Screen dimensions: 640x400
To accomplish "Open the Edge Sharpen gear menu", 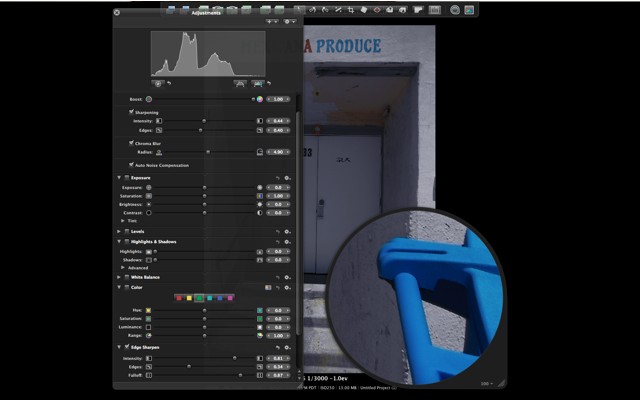I will [288, 347].
